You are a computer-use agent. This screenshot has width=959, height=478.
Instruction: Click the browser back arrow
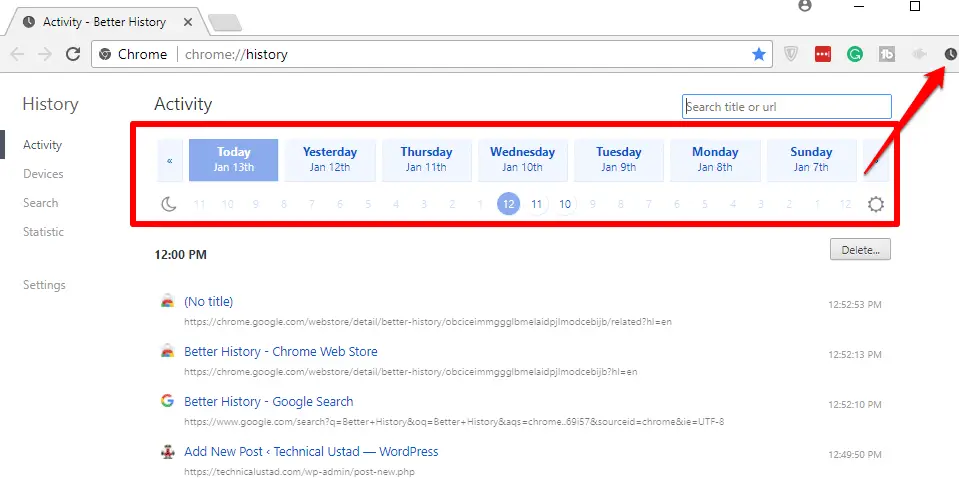(17, 54)
